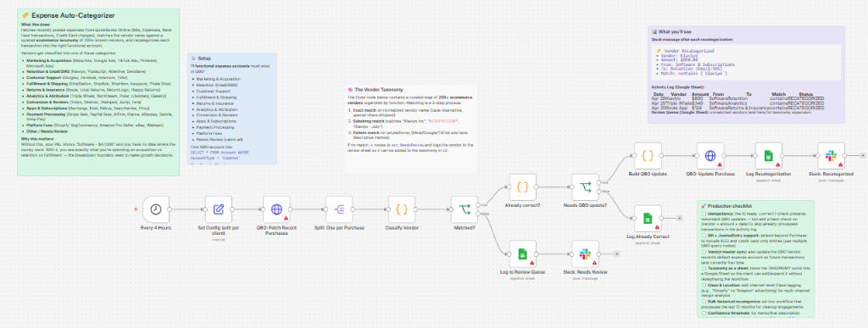Select the Log Recategorization Google Sheets node
The width and height of the screenshot is (868, 328).
pos(768,156)
